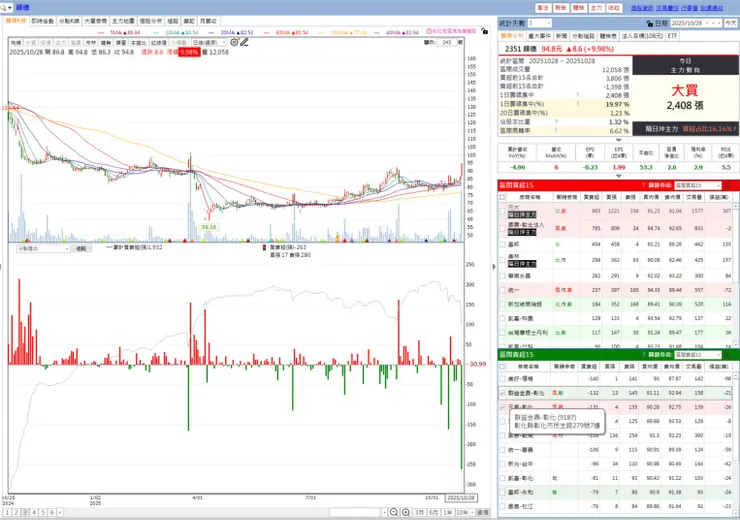Click the 主力 button in top bar

(x=596, y=8)
